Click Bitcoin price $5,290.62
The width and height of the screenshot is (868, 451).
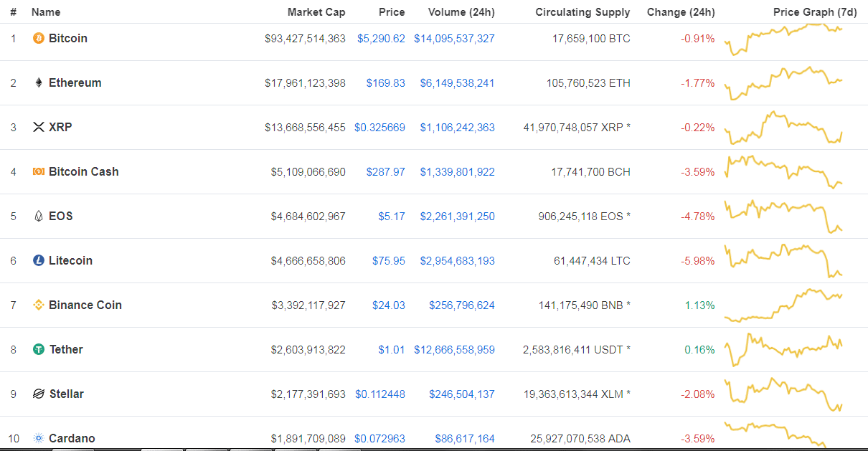coord(381,38)
